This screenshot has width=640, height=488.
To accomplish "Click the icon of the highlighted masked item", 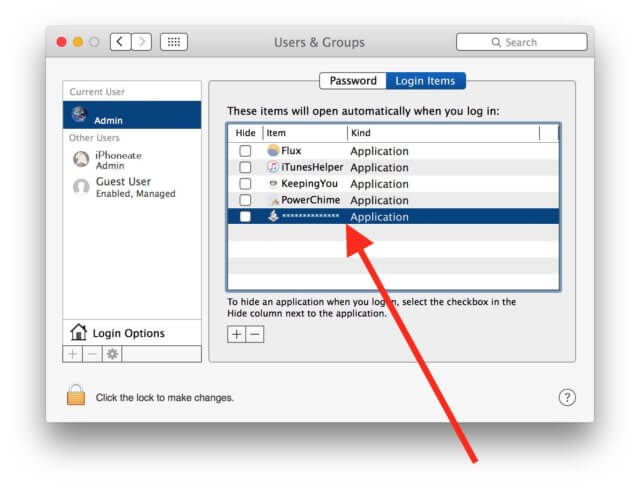I will tap(273, 216).
